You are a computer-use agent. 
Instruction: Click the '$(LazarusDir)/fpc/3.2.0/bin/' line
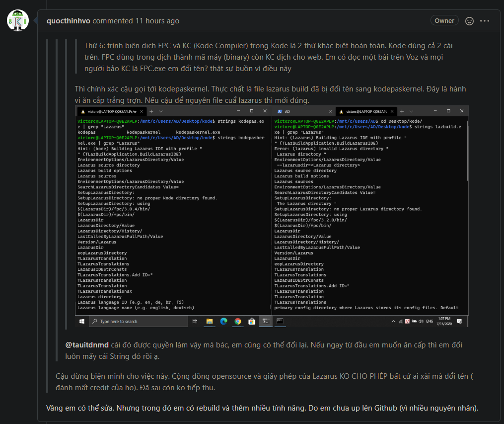pyautogui.click(x=310, y=220)
